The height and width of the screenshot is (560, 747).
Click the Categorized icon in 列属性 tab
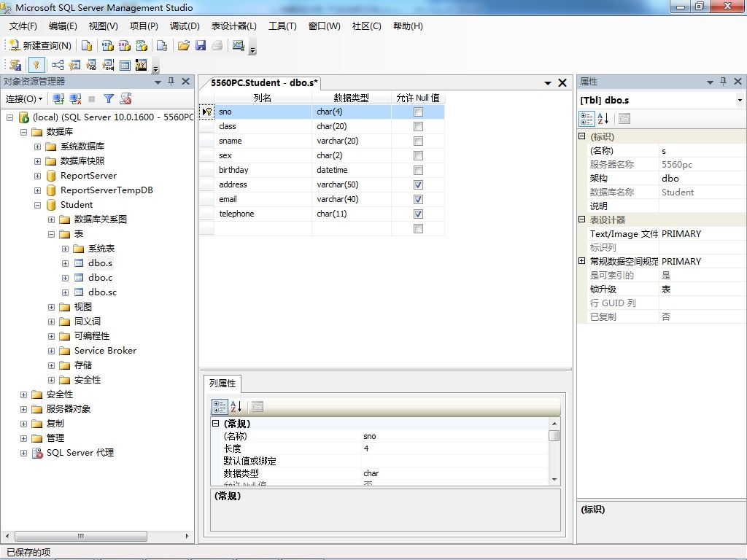(x=220, y=407)
